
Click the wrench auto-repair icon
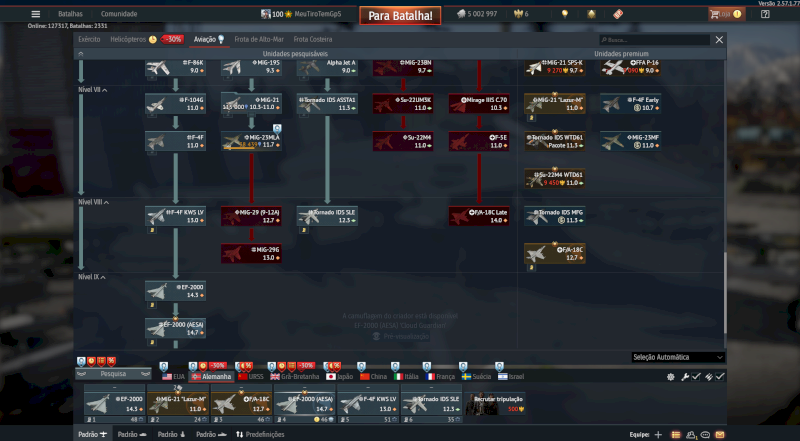685,377
